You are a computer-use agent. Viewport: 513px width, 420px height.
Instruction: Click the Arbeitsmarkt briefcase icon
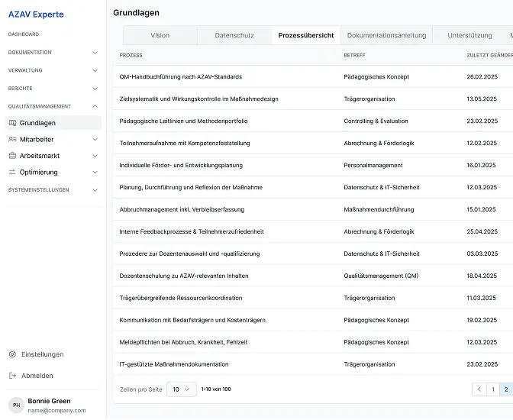(12, 156)
